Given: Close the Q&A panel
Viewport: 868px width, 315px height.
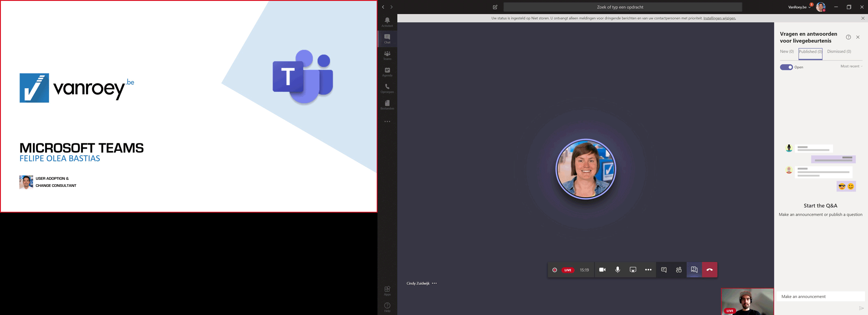Looking at the screenshot, I should click(858, 37).
